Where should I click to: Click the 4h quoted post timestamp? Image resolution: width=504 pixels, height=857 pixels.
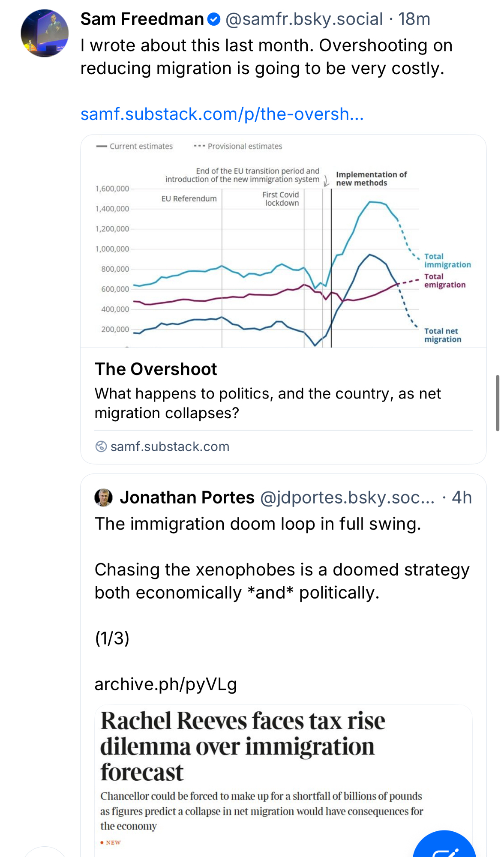(x=462, y=497)
